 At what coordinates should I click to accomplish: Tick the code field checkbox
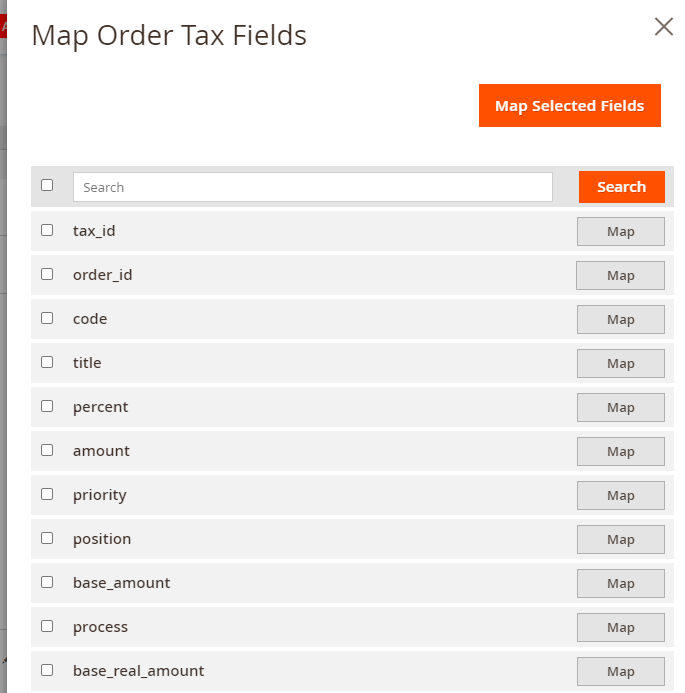(x=47, y=318)
